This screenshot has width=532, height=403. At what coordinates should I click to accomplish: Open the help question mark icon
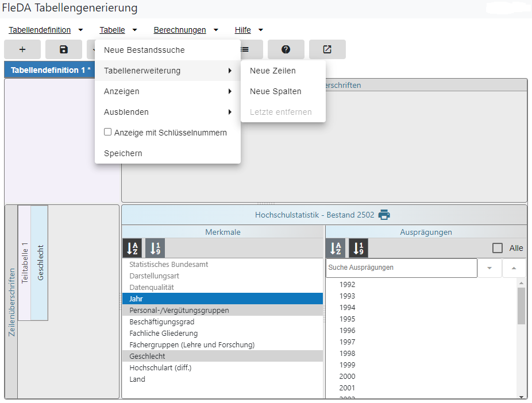click(x=286, y=49)
